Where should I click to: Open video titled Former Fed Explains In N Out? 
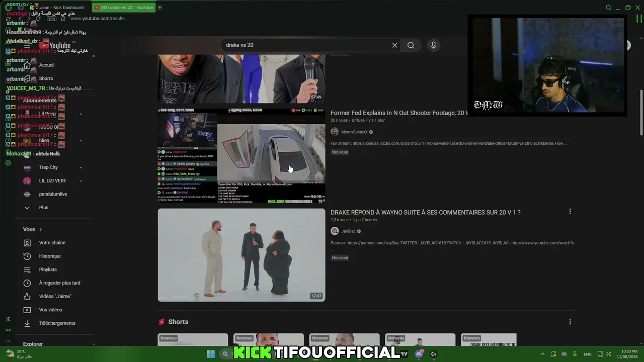399,113
